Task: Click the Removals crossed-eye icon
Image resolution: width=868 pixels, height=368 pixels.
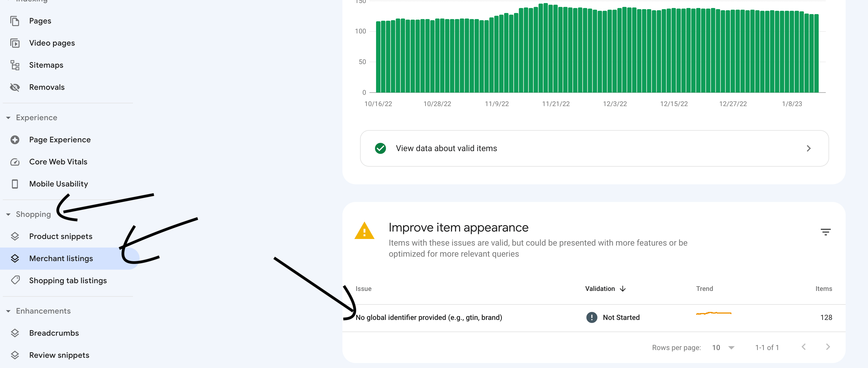Action: coord(15,87)
